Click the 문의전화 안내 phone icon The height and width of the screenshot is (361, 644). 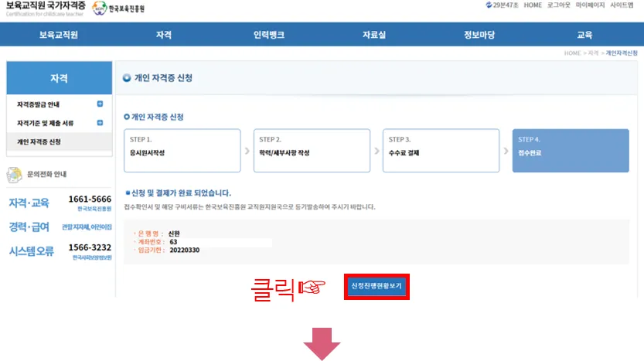click(x=14, y=174)
